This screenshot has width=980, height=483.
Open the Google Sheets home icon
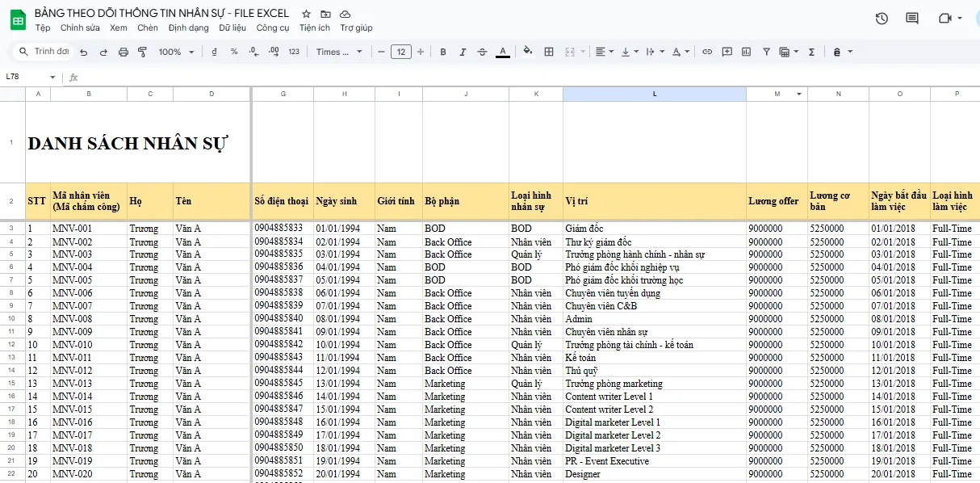[17, 20]
